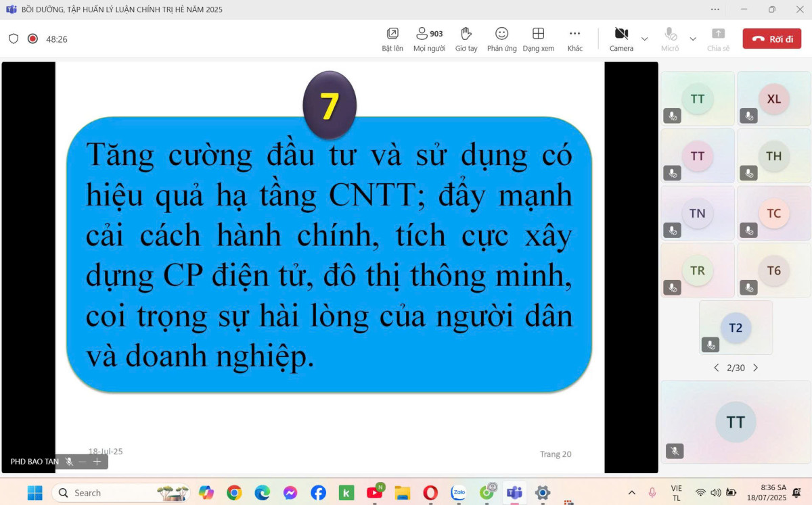Select the XL participant tile
812x505 pixels.
pos(773,99)
